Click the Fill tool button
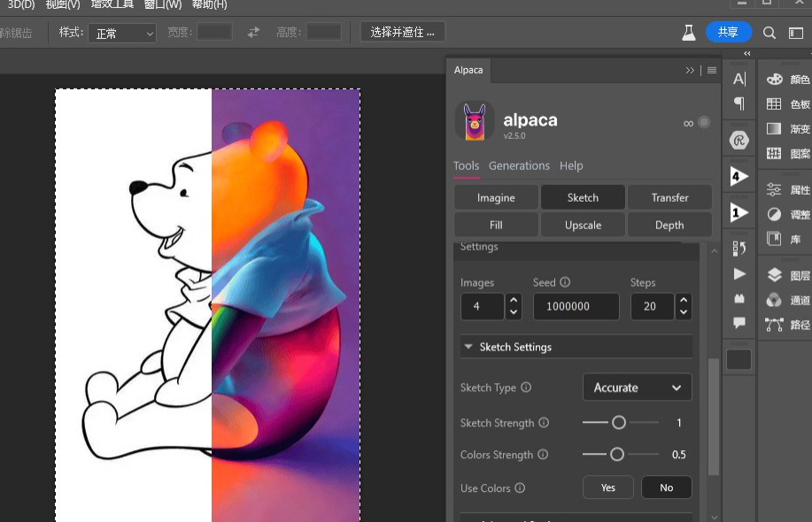Viewport: 812px width, 522px height. [496, 225]
